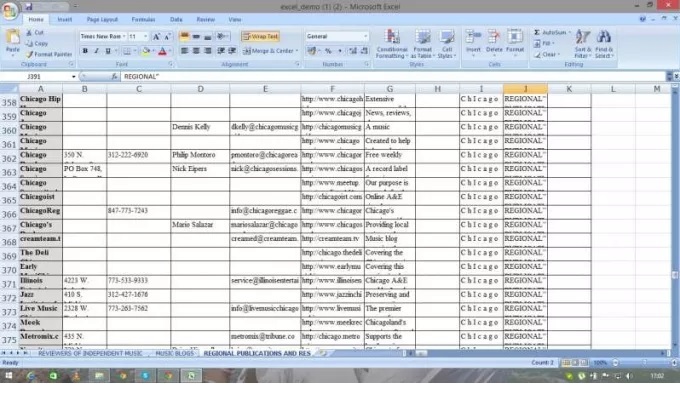Screen dimensions: 680x405
Task: Open the text orientation options
Action: tap(222, 37)
